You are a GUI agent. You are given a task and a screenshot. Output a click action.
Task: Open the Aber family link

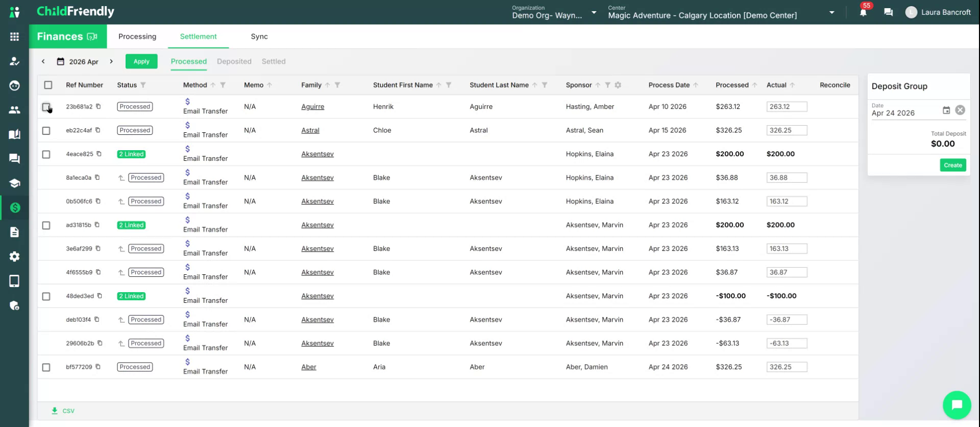(309, 367)
